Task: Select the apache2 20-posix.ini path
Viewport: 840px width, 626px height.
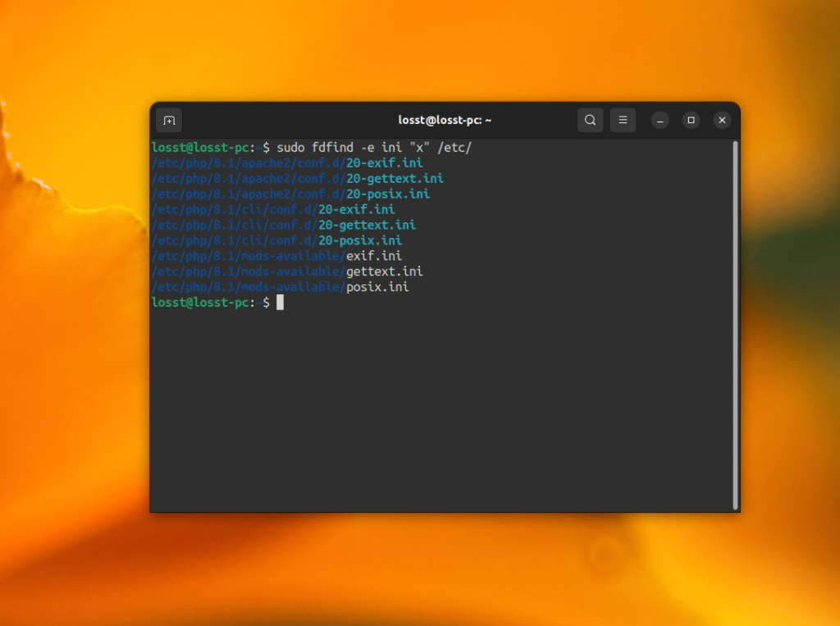Action: [290, 194]
